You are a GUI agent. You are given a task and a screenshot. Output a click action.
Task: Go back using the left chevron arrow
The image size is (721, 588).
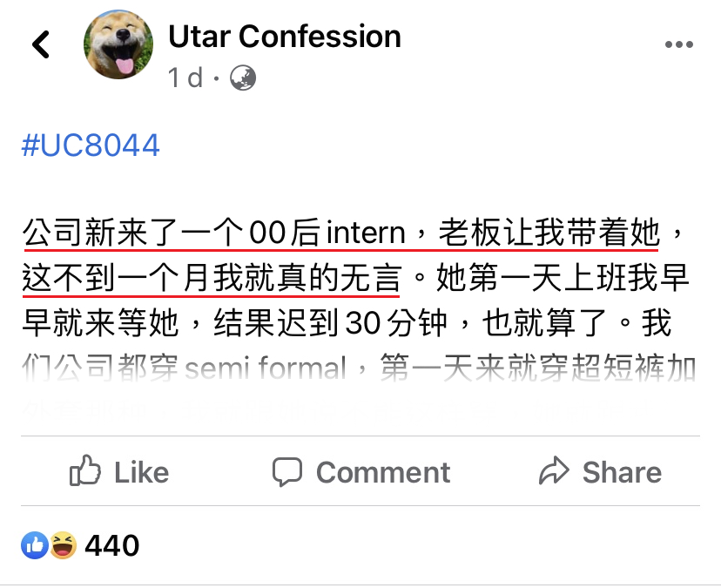point(41,44)
